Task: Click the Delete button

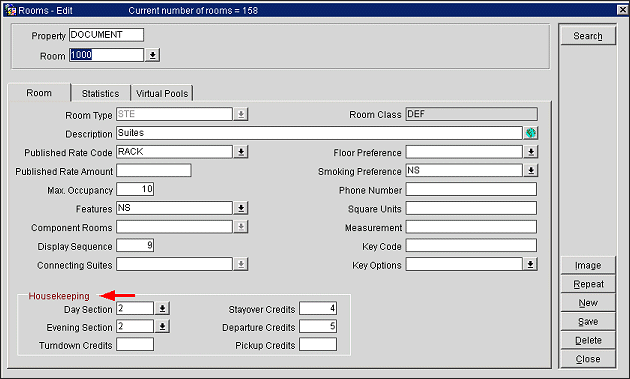Action: coord(588,340)
